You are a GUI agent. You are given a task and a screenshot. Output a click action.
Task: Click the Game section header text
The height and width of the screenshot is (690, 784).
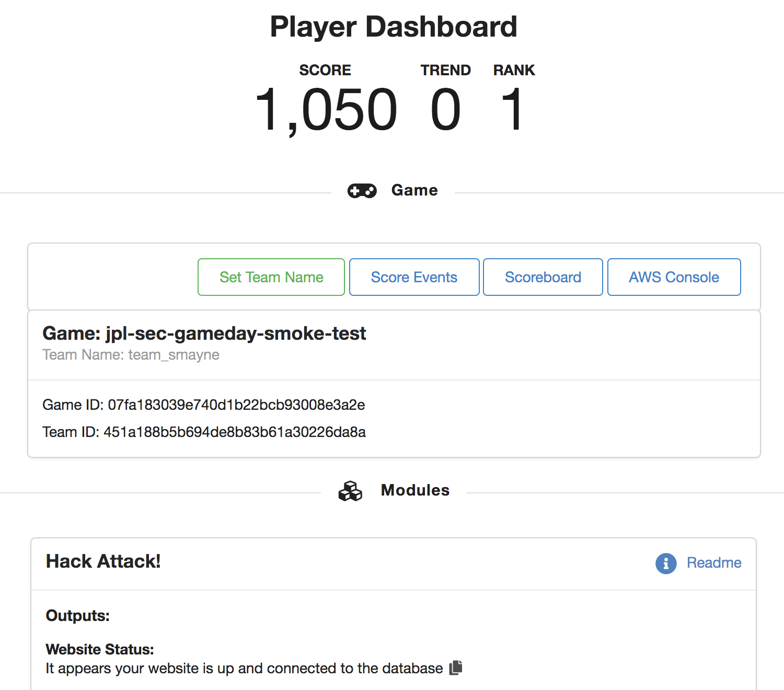click(x=414, y=190)
